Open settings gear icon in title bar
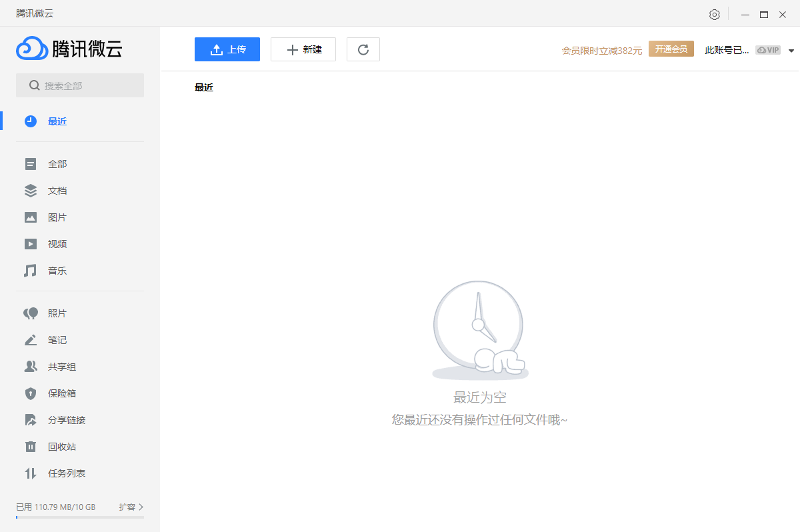800x532 pixels. [715, 14]
